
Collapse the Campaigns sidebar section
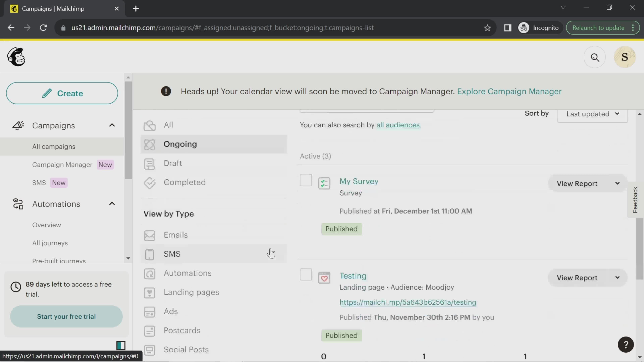[112, 125]
